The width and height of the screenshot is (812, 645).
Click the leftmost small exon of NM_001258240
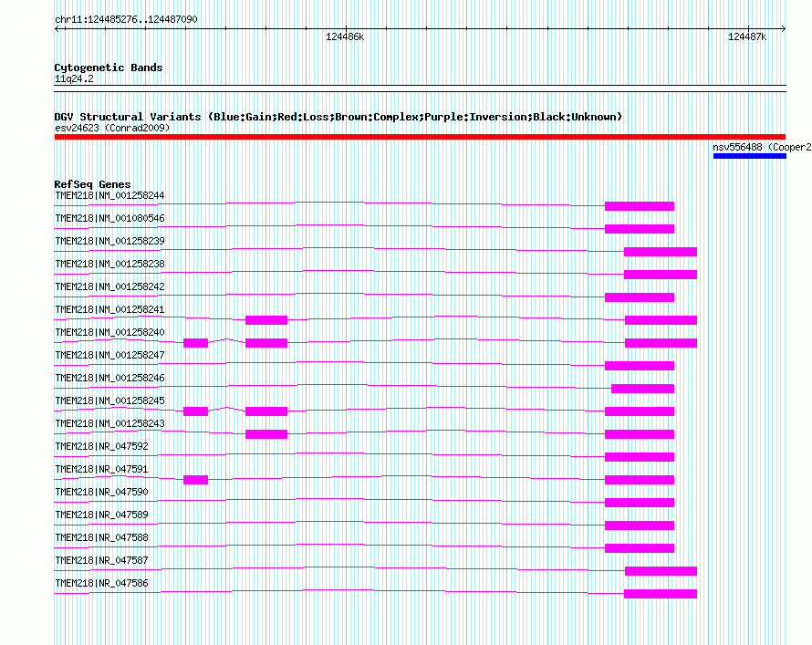click(x=196, y=343)
